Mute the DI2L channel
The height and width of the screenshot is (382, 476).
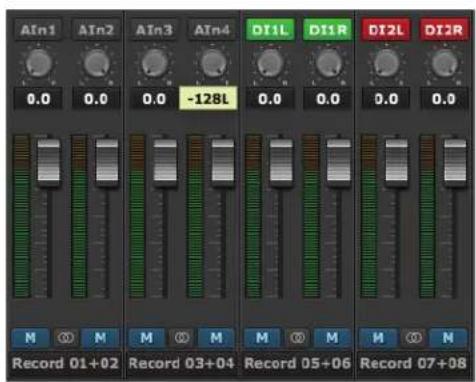pos(378,338)
